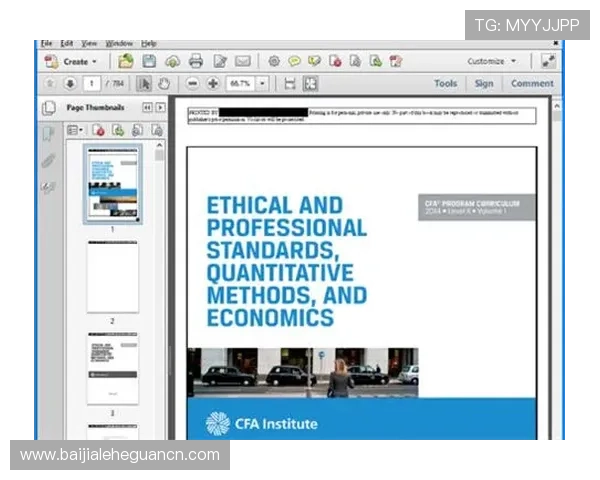Open the File menu
This screenshot has width=600, height=480.
46,43
